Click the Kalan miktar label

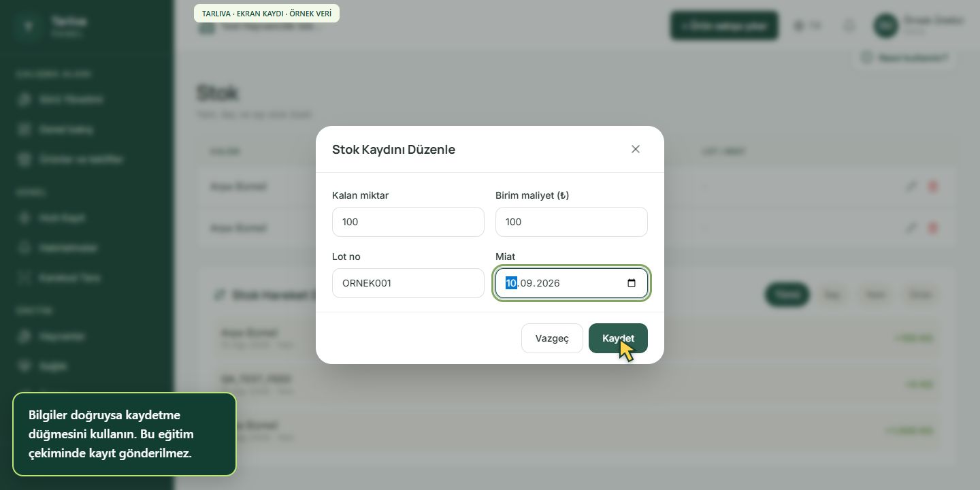point(361,195)
